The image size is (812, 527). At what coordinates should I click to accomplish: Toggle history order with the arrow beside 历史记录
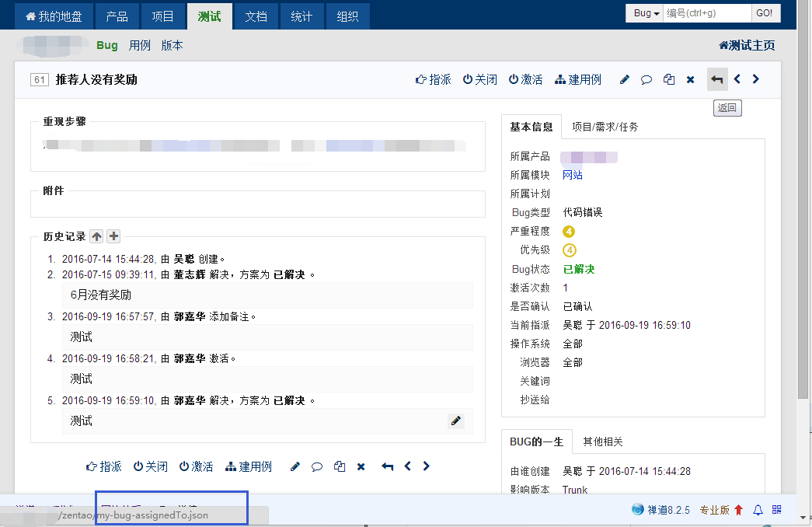(96, 236)
